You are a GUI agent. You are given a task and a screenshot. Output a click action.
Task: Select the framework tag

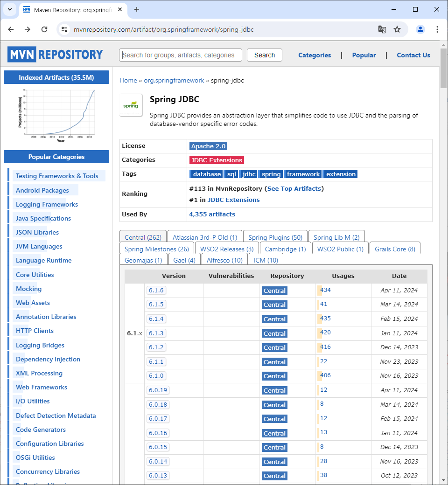point(303,174)
